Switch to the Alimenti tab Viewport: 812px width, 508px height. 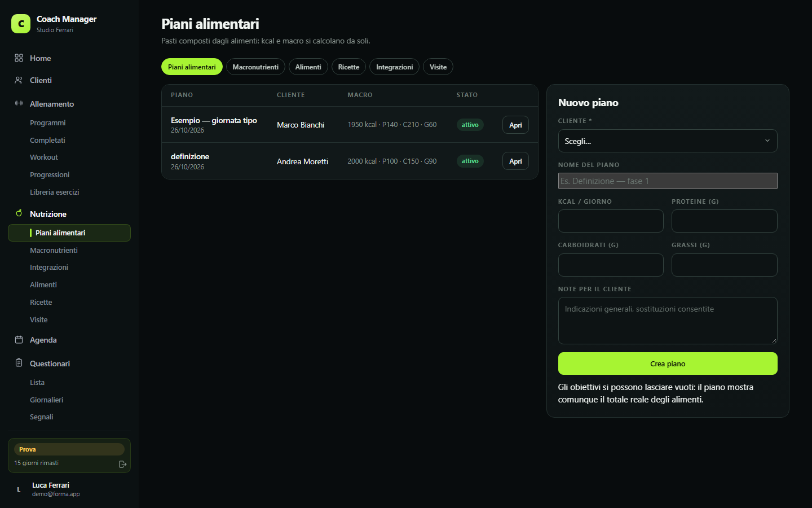(x=308, y=67)
